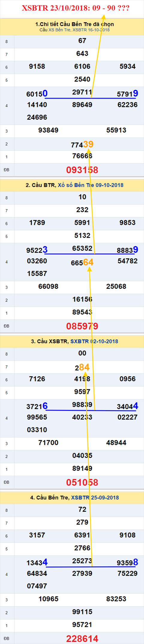Select the number 2766
Screen dimensions: 144x644
click(82, 548)
